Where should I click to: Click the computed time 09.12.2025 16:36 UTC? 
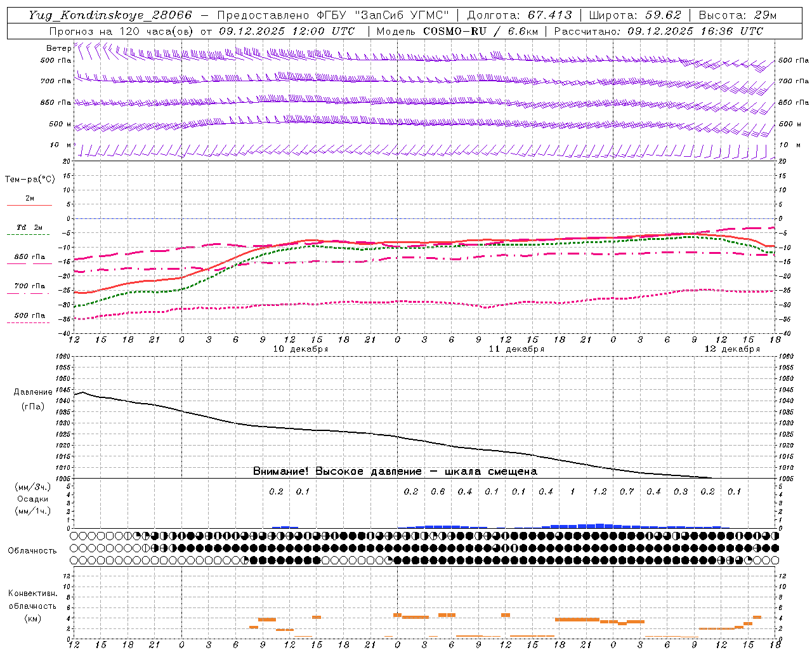695,31
